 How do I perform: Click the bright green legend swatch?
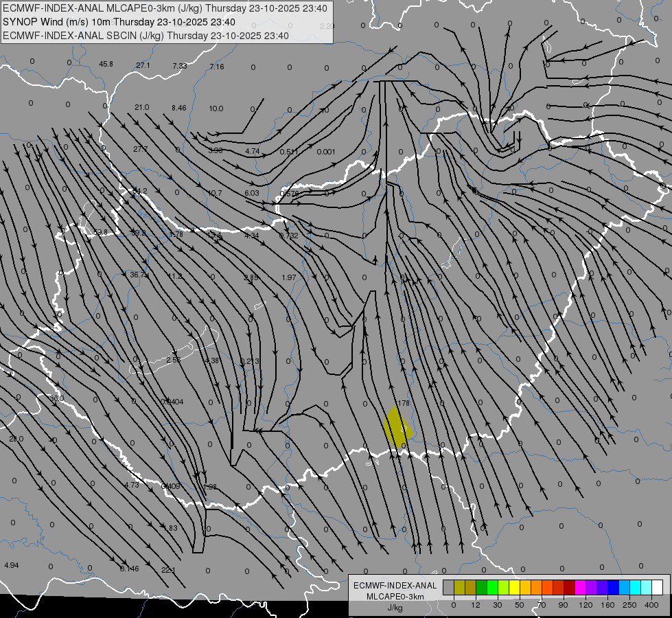(x=492, y=587)
